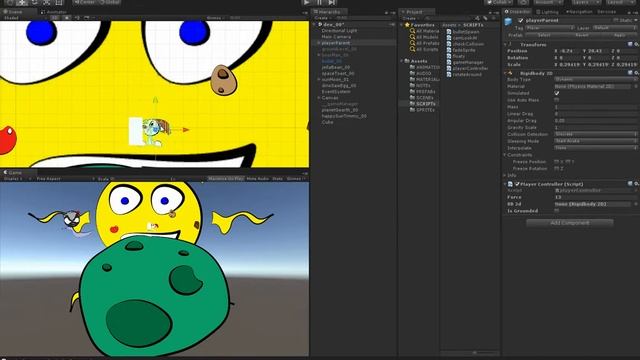Toggle the Is Grounded checkbox
The image size is (640, 360).
[557, 211]
